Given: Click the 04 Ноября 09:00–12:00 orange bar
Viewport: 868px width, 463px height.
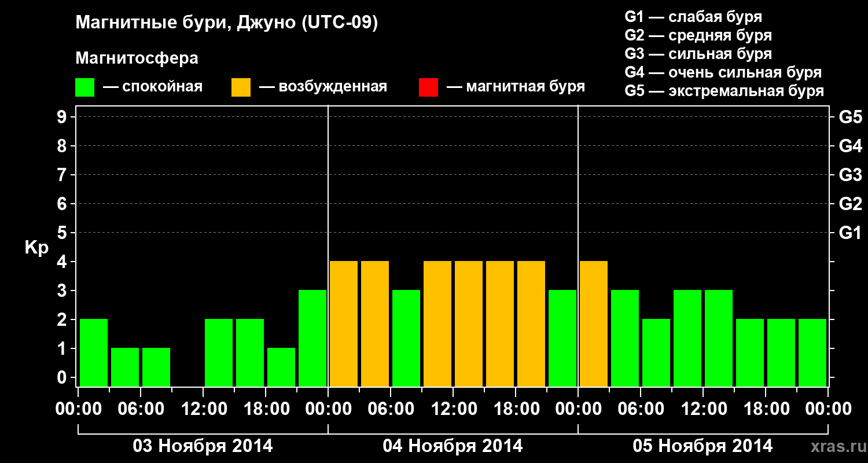Looking at the screenshot, I should click(x=437, y=324).
